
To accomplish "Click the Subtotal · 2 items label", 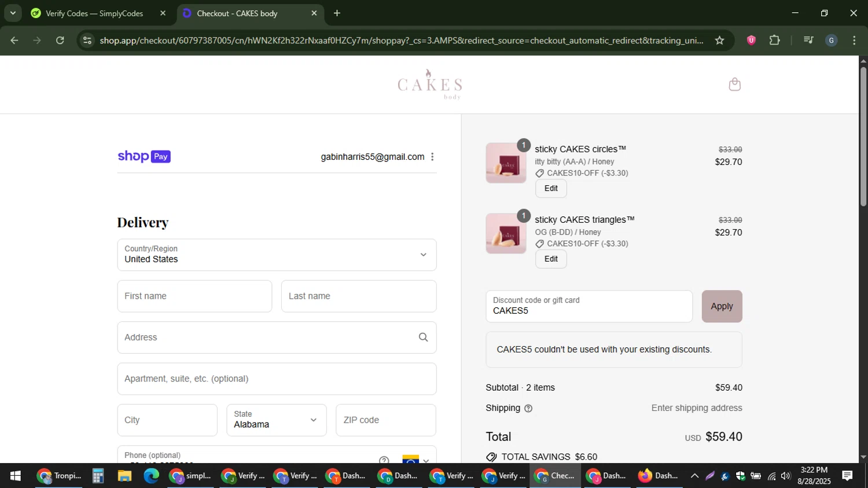I will (520, 388).
